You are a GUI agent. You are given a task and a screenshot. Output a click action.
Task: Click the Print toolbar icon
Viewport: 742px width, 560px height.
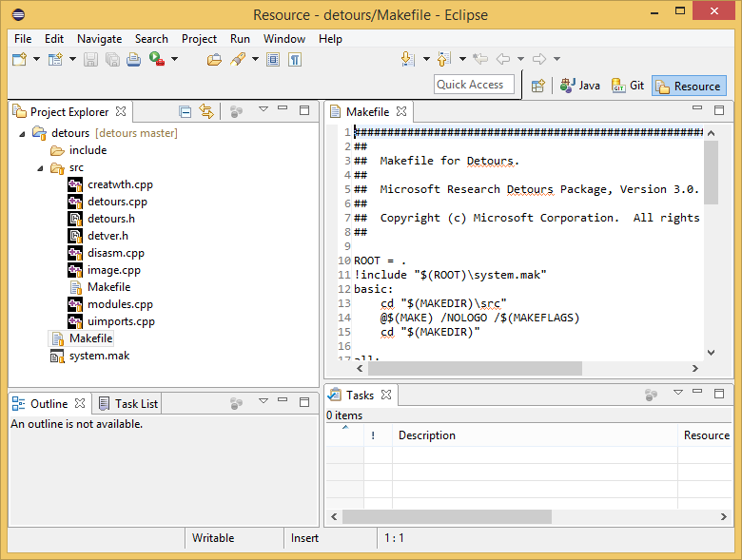tap(133, 59)
